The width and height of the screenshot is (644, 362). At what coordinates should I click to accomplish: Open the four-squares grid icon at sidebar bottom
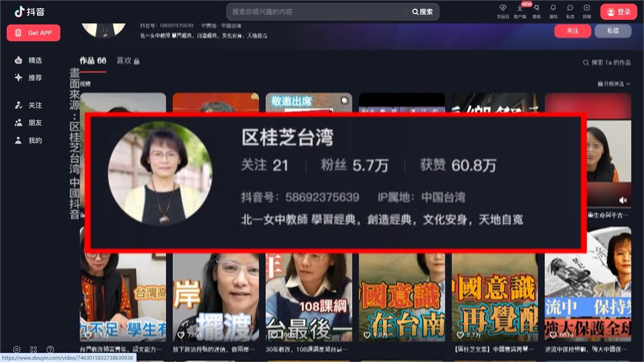[33, 349]
